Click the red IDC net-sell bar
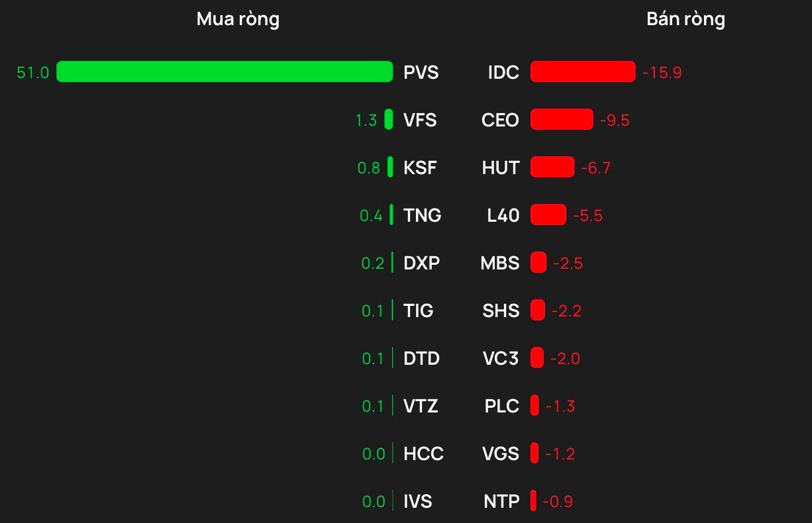812x523 pixels. coord(583,71)
